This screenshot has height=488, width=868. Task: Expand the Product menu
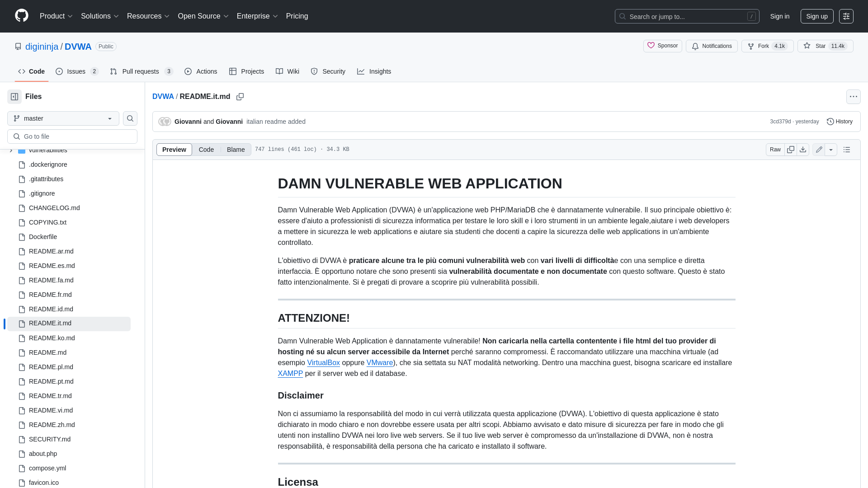click(x=56, y=16)
